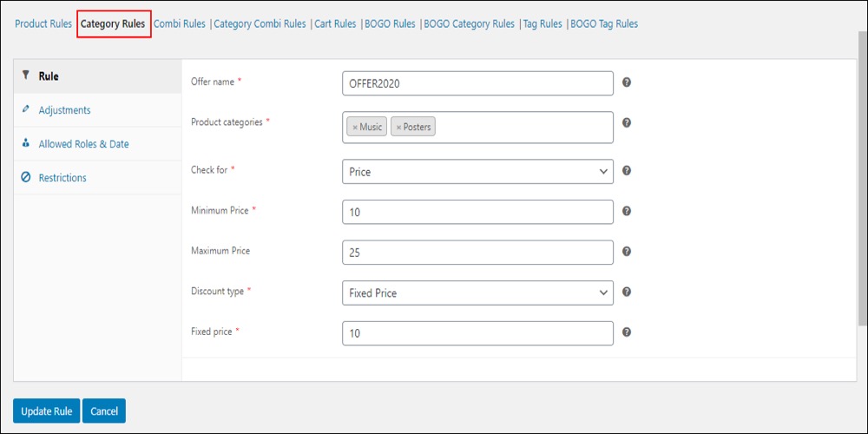Click the Fixed price label
The image size is (868, 434).
click(x=212, y=332)
